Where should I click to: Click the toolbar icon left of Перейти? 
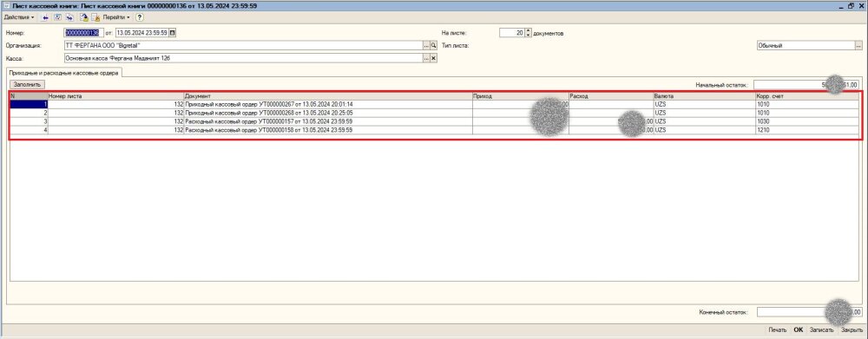95,17
